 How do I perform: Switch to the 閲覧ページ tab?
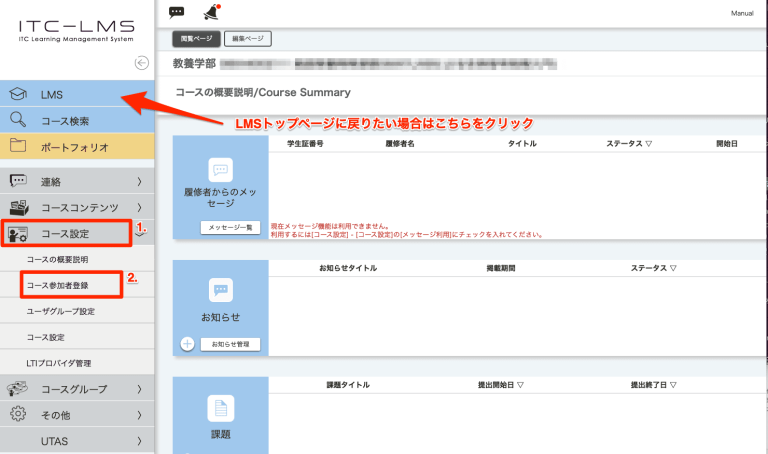[x=189, y=39]
